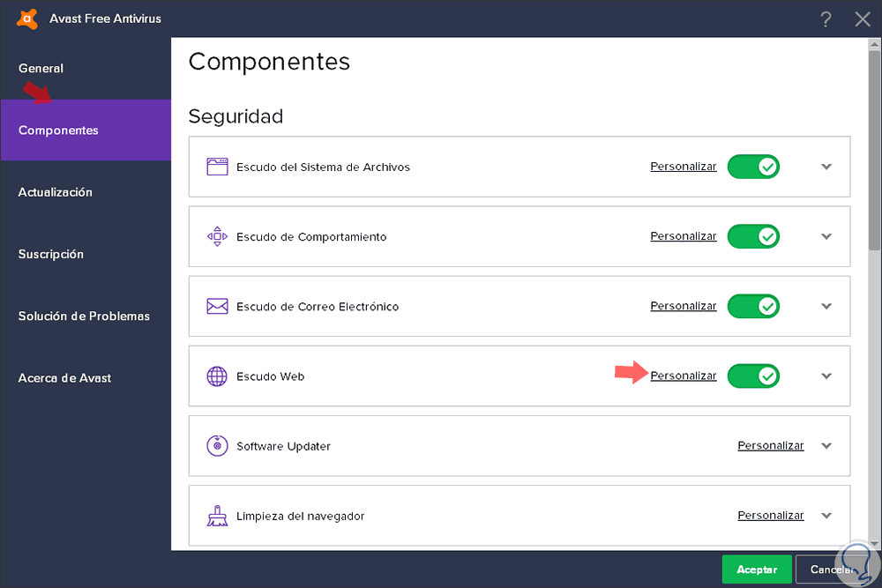
Task: Expand the Escudo de Correo Electrónico chevron
Action: (826, 307)
